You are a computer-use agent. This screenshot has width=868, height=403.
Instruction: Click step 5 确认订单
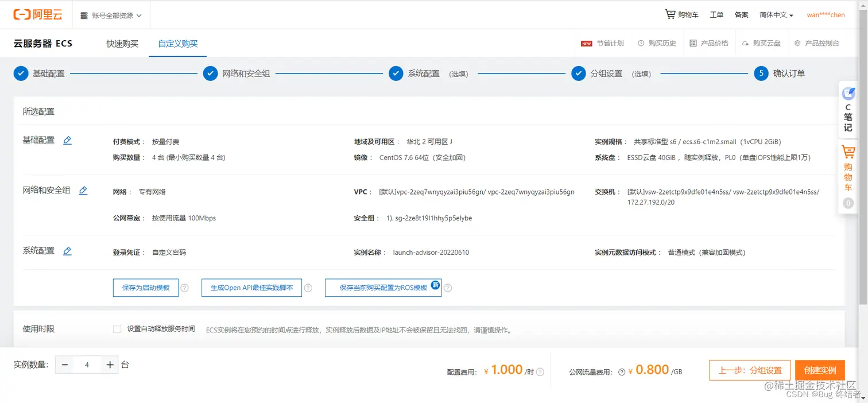[x=780, y=73]
